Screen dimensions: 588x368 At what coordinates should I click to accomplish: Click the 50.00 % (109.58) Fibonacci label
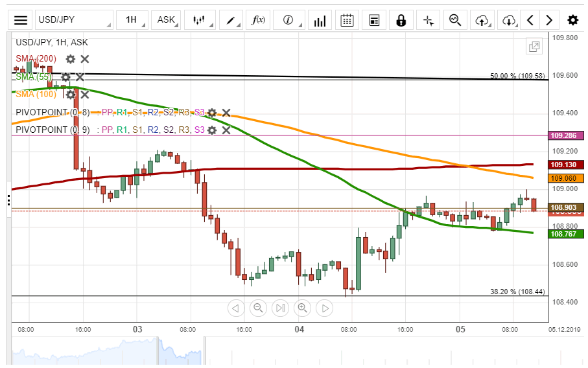(x=517, y=76)
